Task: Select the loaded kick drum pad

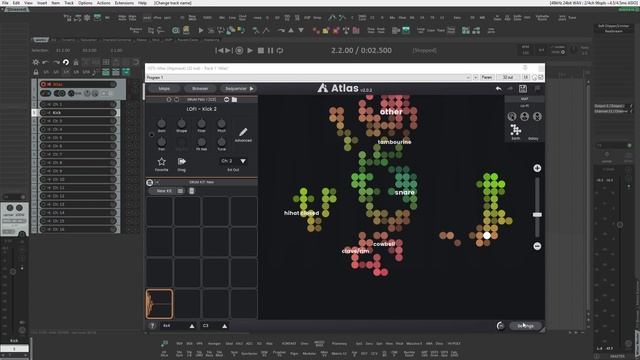Action: 159,304
